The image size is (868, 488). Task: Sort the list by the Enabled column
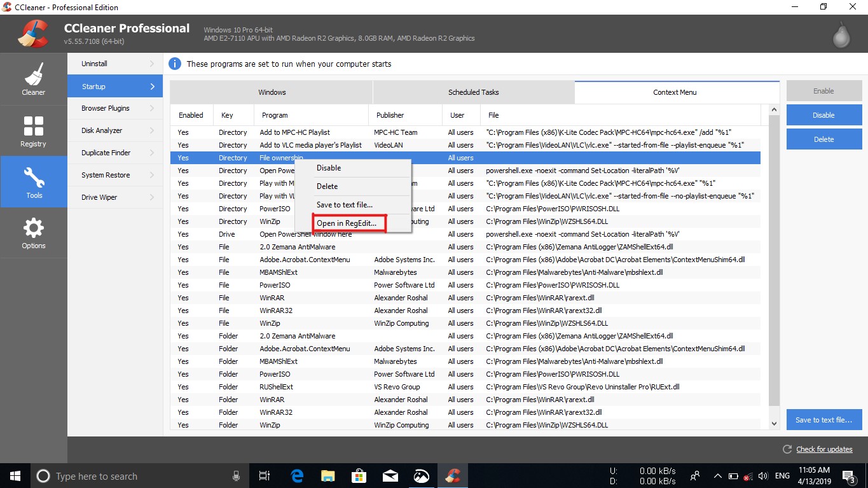click(x=191, y=115)
